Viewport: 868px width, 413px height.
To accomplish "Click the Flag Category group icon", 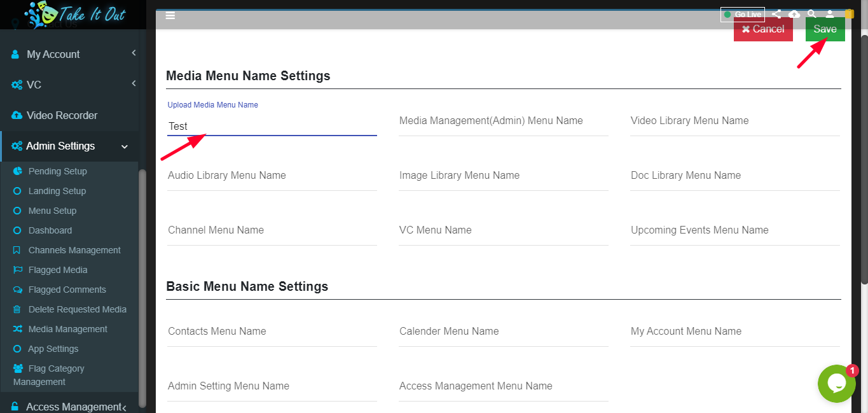I will point(18,368).
